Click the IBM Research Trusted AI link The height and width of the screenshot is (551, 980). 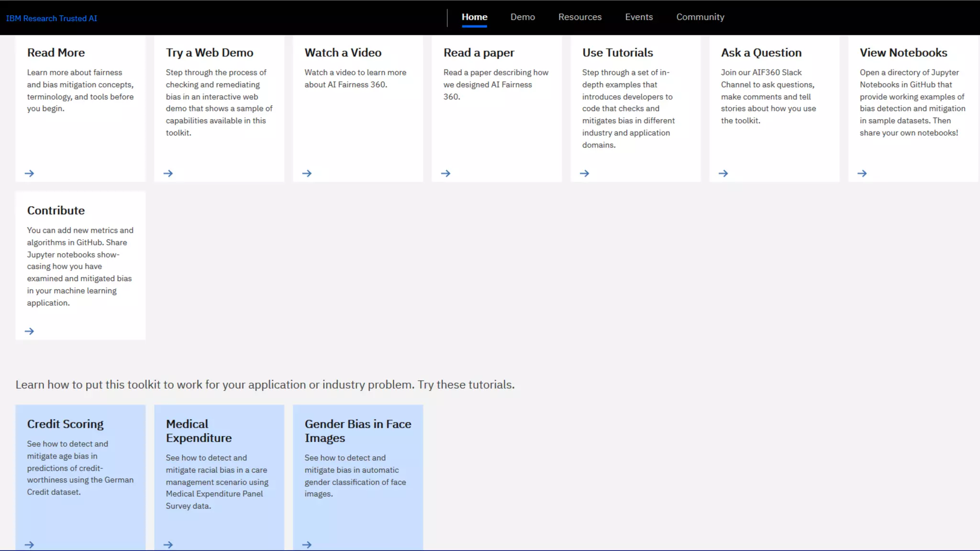tap(52, 18)
